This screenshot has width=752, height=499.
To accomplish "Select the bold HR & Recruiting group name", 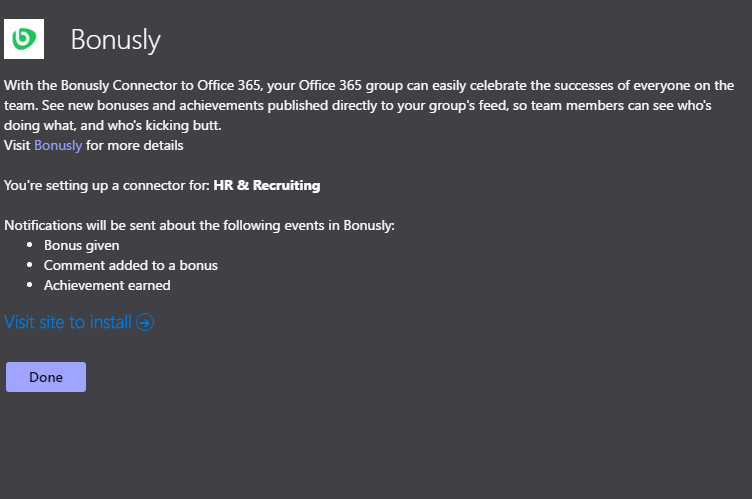I will tap(267, 185).
